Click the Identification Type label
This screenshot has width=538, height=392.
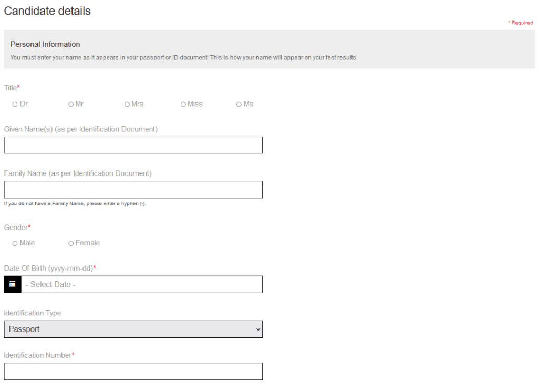33,313
